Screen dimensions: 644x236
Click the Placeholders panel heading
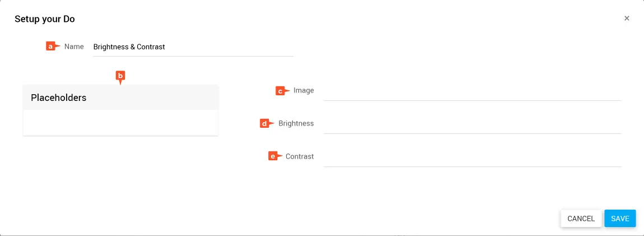coord(59,98)
